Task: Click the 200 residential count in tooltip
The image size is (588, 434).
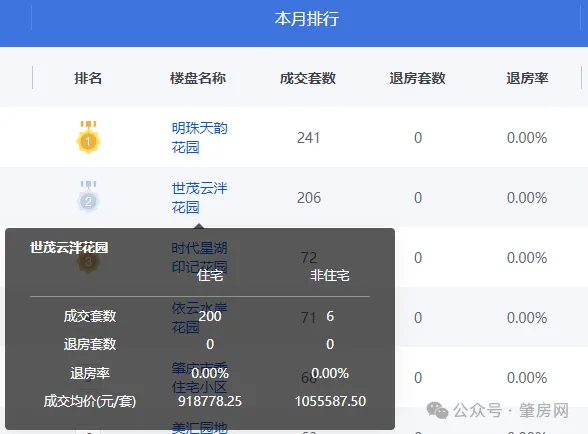Action: (210, 316)
